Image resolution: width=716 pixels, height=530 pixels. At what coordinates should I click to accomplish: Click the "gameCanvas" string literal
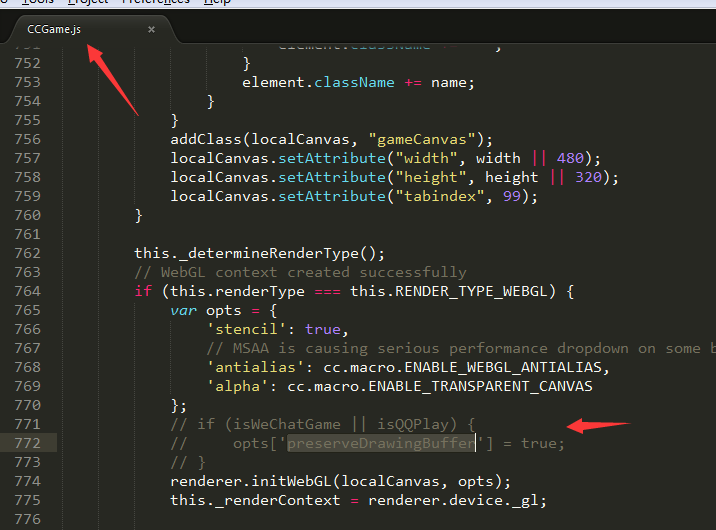pyautogui.click(x=422, y=139)
